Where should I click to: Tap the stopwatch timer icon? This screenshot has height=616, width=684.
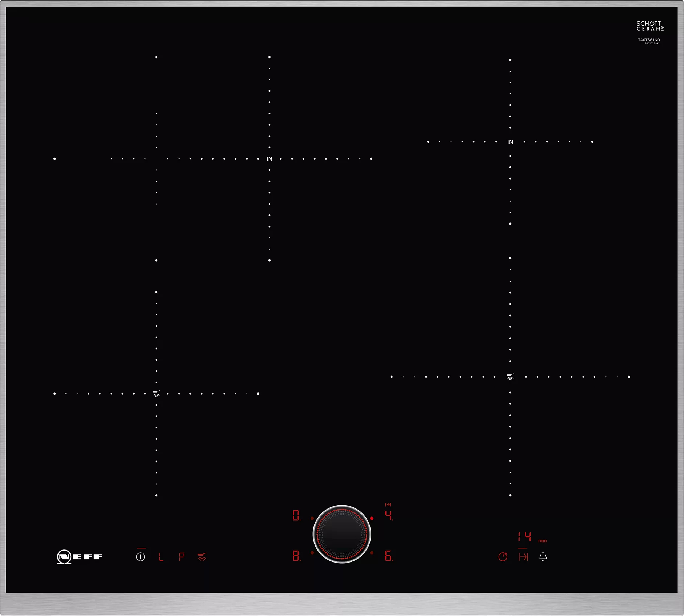pos(503,556)
